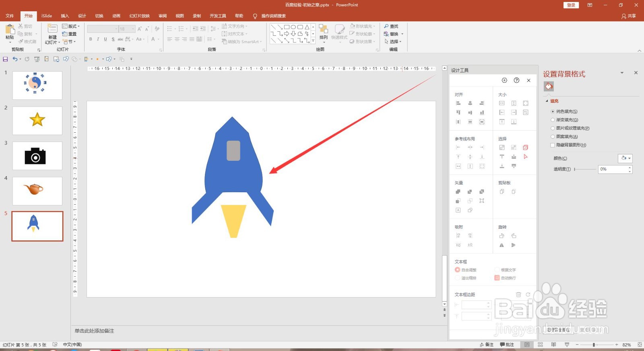The height and width of the screenshot is (351, 644).
Task: Click the fill paint bucket tab icon
Action: [x=549, y=86]
